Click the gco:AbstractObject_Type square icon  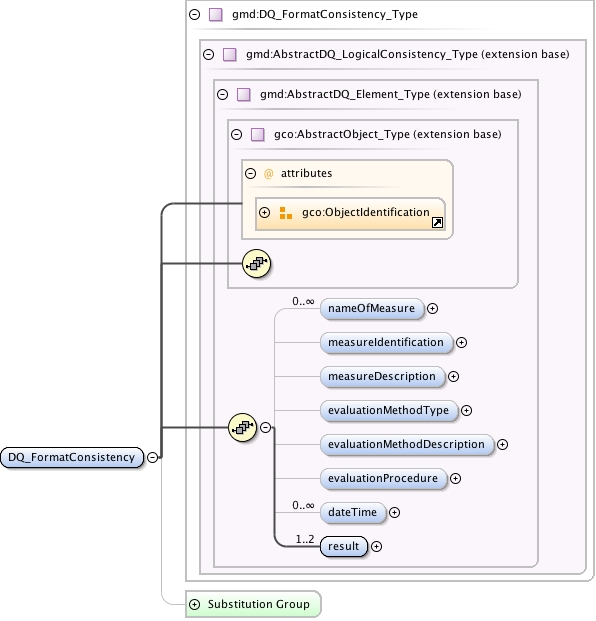coord(258,135)
